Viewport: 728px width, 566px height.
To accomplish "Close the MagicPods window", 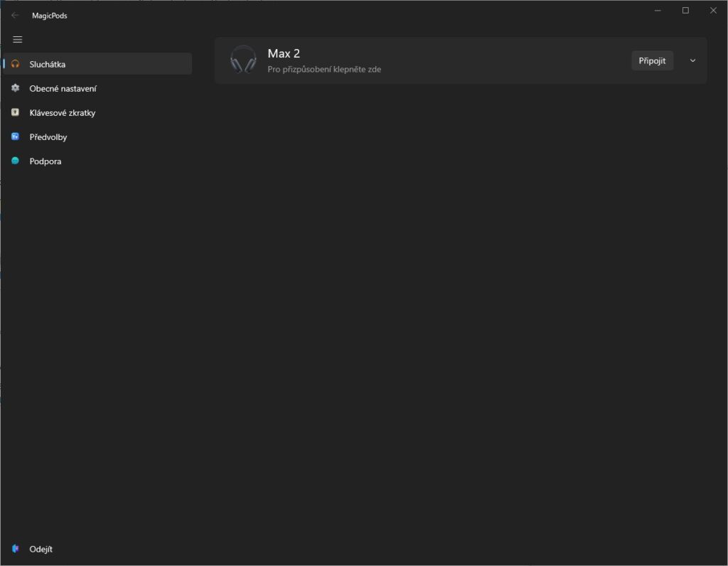I will coord(713,10).
